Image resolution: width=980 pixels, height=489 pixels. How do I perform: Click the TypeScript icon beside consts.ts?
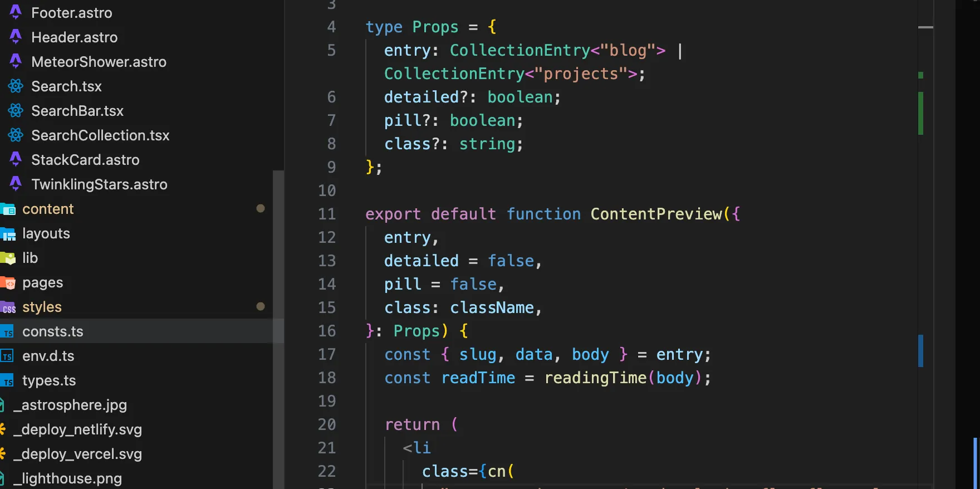click(x=7, y=332)
